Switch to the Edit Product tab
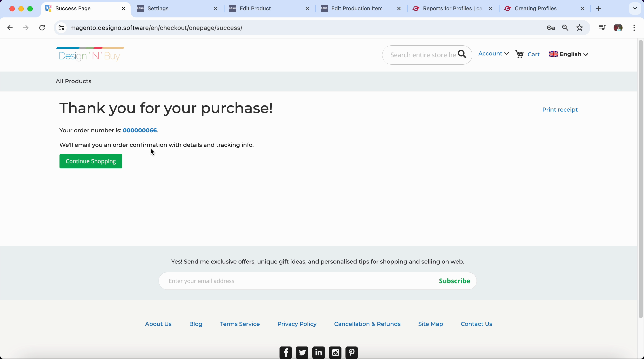 point(255,8)
